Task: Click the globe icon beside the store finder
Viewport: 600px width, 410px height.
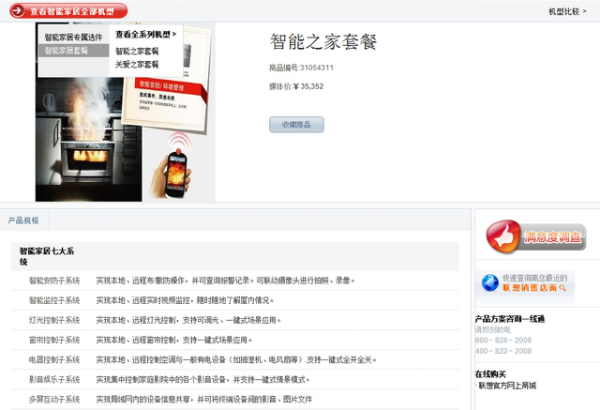Action: pos(489,282)
